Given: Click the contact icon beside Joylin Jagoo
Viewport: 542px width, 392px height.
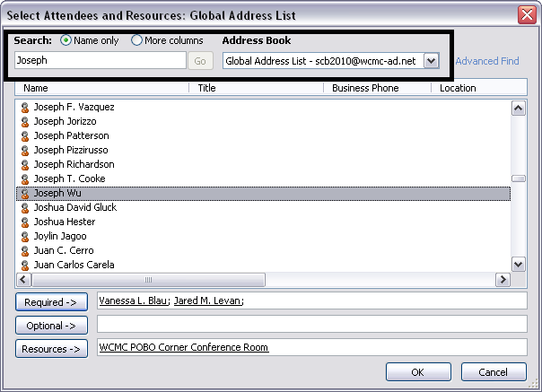Looking at the screenshot, I should pyautogui.click(x=25, y=236).
